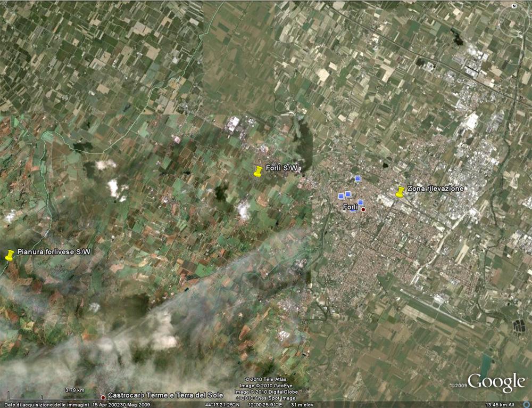Screen dimensions: 532x408
Task: Click the Google logo watermark
Action: (496, 382)
